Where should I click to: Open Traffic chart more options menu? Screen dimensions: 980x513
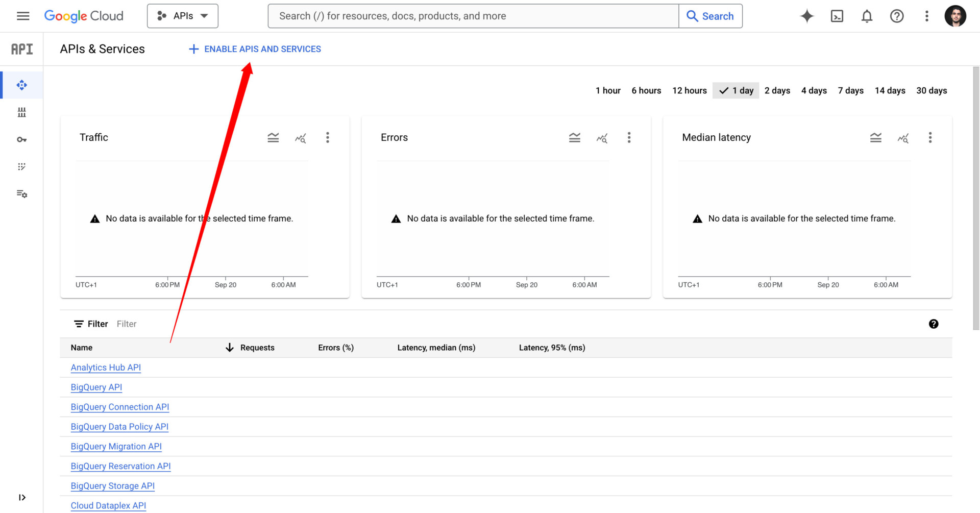click(328, 138)
